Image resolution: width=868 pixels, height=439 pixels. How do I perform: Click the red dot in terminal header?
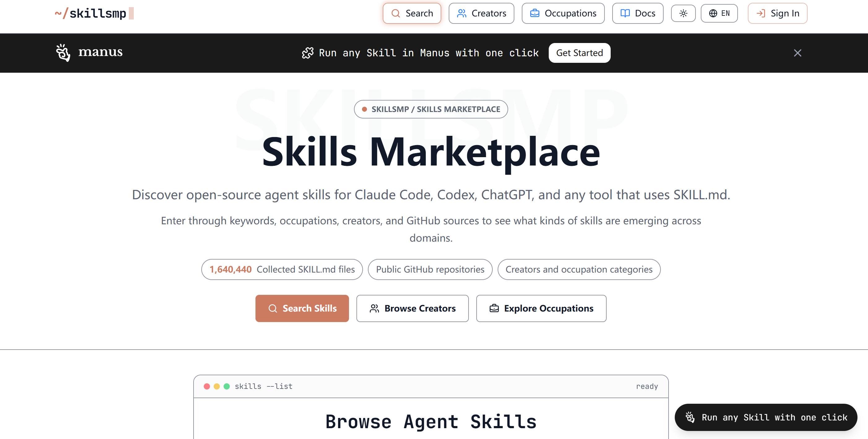point(207,386)
